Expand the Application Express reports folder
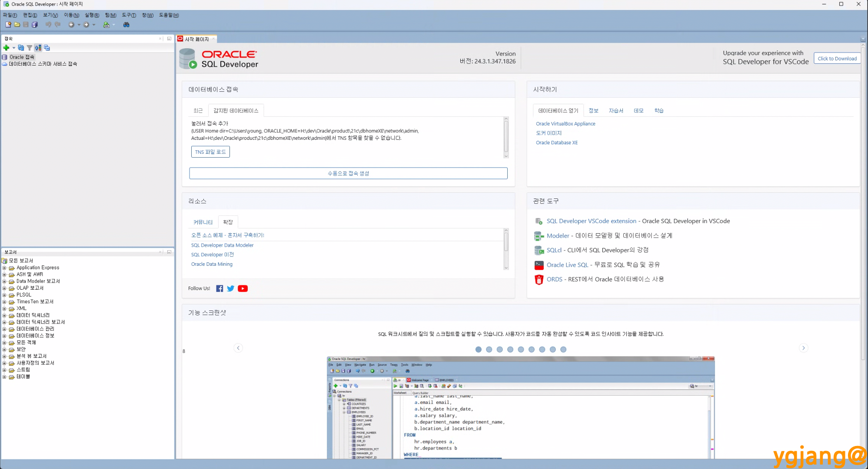Screen dimensions: 868x469 click(4, 268)
